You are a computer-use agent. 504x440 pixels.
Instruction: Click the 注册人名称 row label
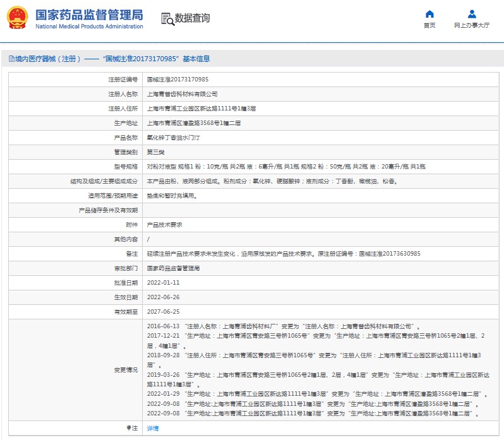pos(123,94)
